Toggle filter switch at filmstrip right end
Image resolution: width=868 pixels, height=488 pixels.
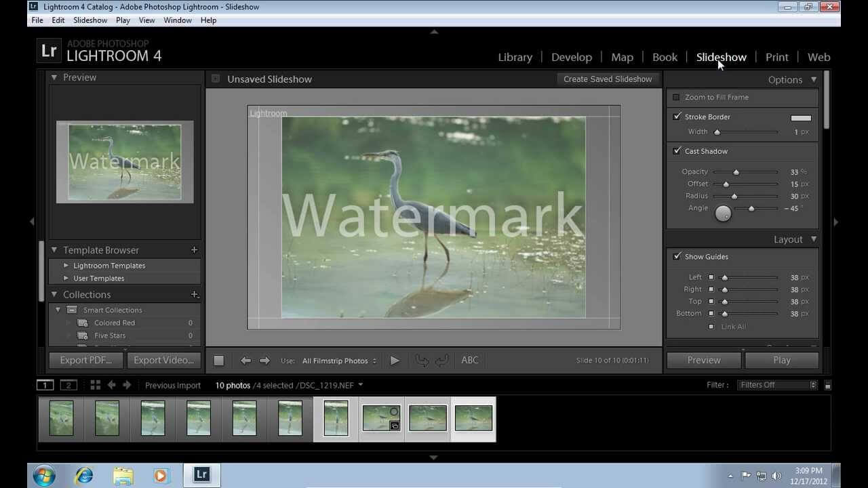point(827,385)
